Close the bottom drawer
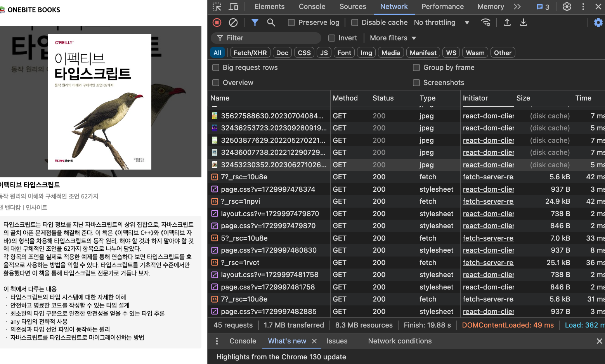This screenshot has width=605, height=364. (x=599, y=341)
